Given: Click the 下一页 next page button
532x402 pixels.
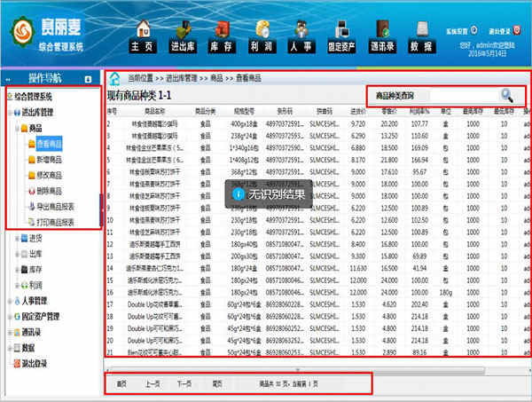Looking at the screenshot, I should (184, 384).
